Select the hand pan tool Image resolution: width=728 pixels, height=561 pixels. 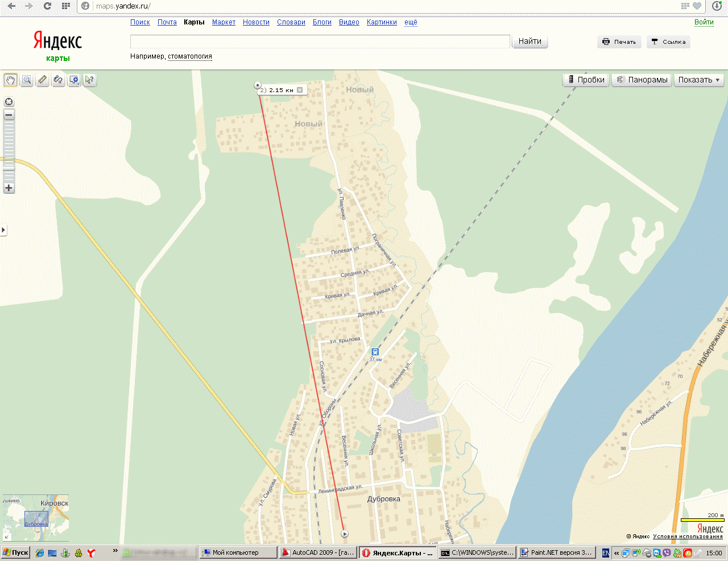click(11, 80)
